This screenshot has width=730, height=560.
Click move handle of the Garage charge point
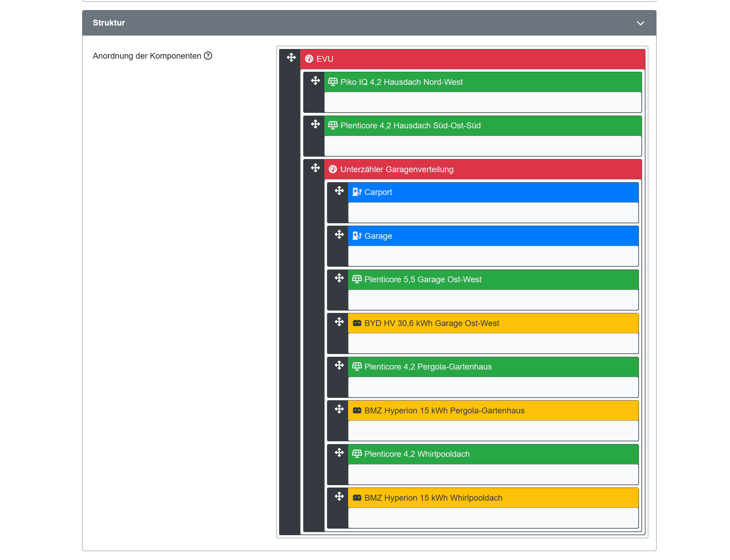pos(339,235)
